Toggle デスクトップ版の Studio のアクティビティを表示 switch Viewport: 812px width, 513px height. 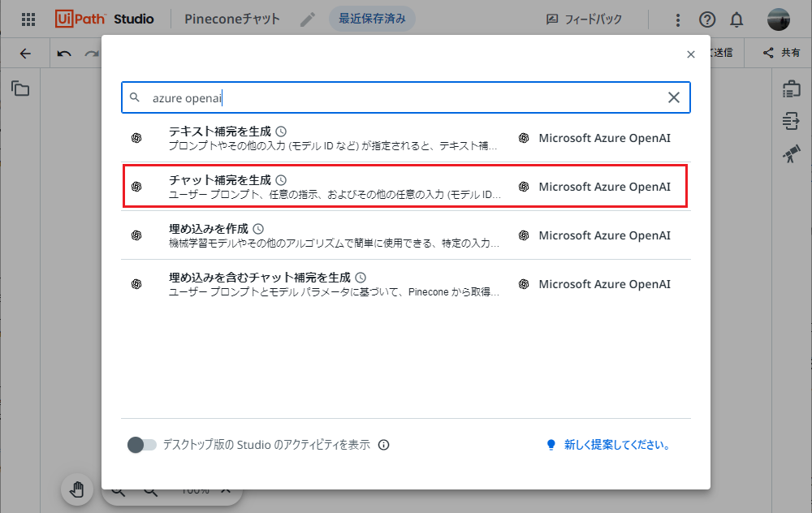pyautogui.click(x=142, y=445)
